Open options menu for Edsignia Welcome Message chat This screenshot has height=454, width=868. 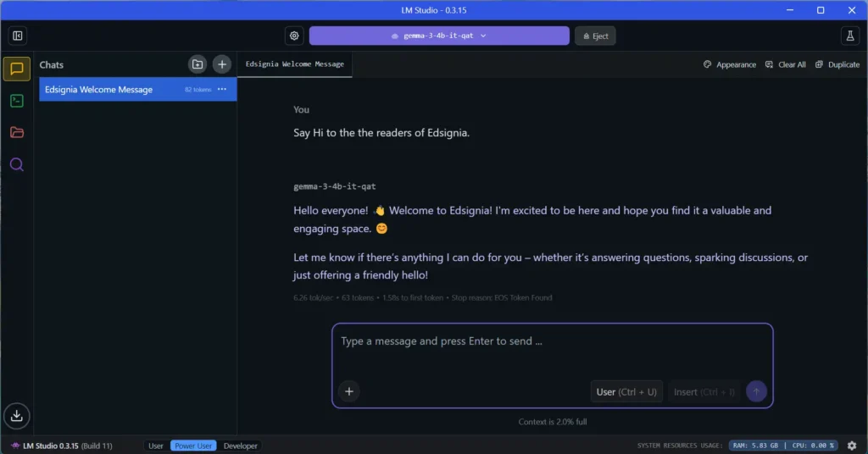tap(222, 89)
